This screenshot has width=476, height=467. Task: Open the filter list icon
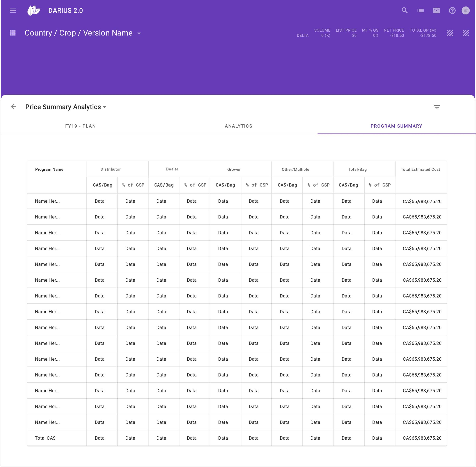point(437,107)
